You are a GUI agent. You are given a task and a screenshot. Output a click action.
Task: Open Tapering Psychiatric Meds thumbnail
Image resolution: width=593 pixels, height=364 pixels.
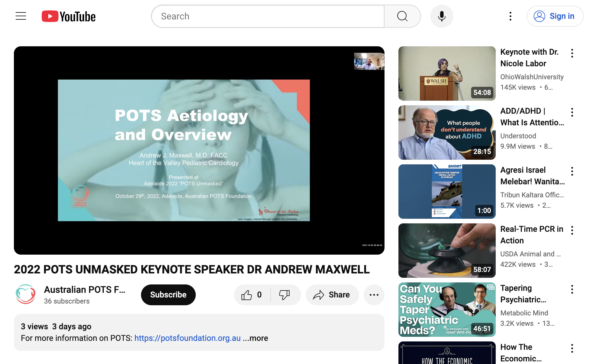pos(447,310)
